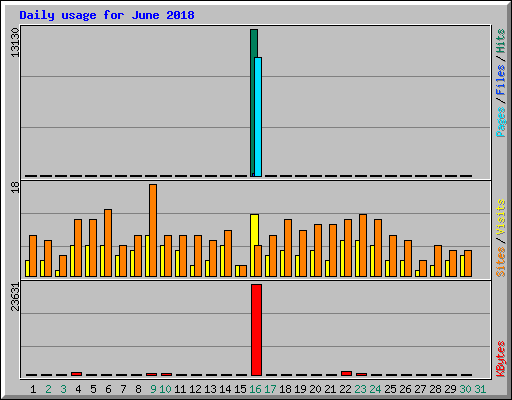Click day label 6 on the x-axis
The image size is (512, 400).
108,389
